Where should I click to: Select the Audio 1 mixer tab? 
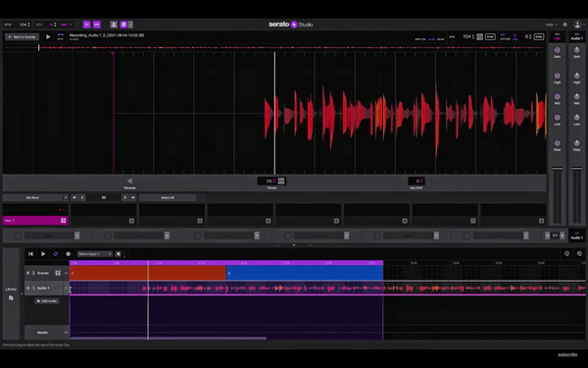(x=577, y=37)
